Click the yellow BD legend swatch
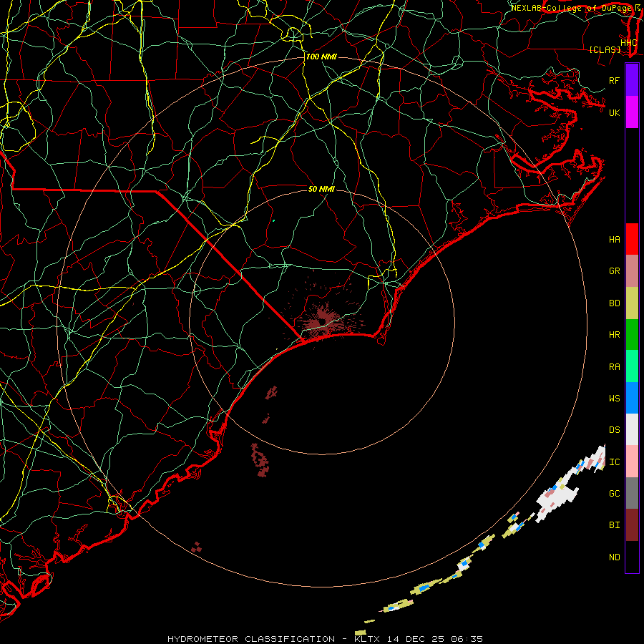Viewport: 644px width, 644px height. [x=632, y=303]
